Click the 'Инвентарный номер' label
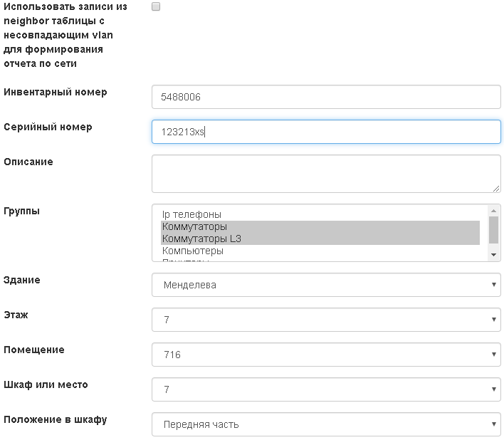504x440 pixels. 56,93
